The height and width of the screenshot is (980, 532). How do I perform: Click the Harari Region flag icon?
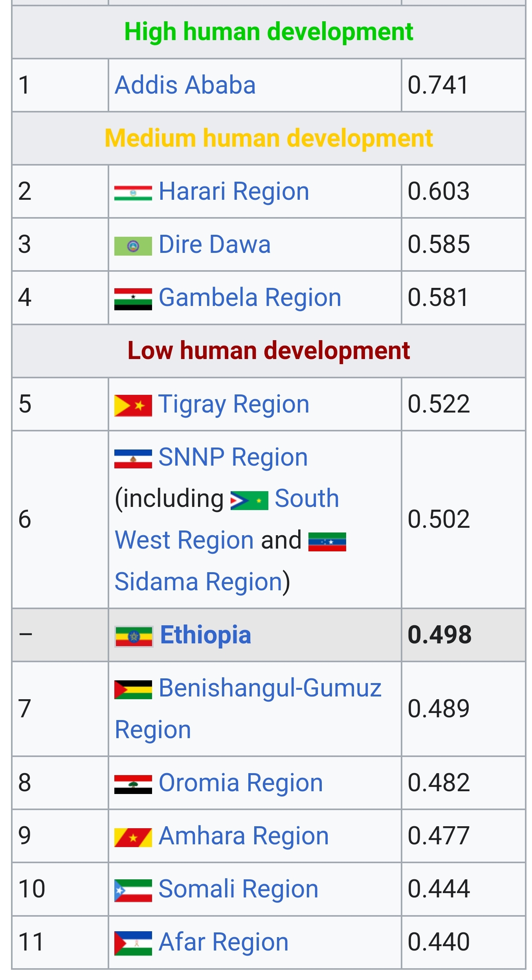(133, 193)
